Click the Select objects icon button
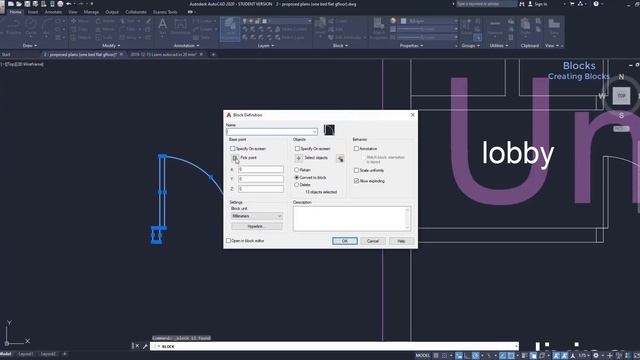The width and height of the screenshot is (640, 360). coord(299,158)
